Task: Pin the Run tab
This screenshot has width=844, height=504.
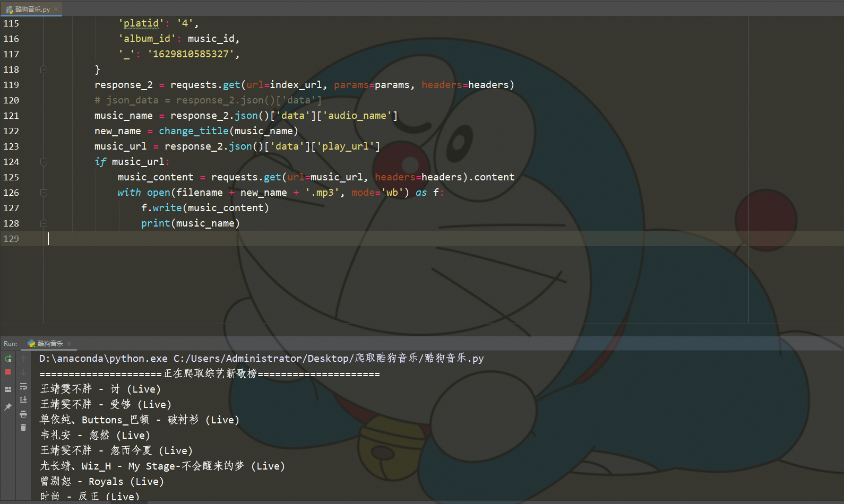Action: pos(8,406)
